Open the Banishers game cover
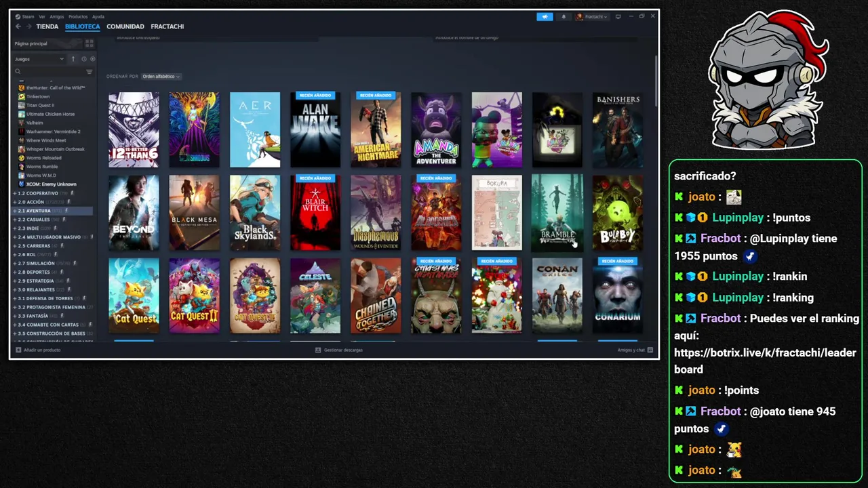The width and height of the screenshot is (868, 488). [x=618, y=129]
